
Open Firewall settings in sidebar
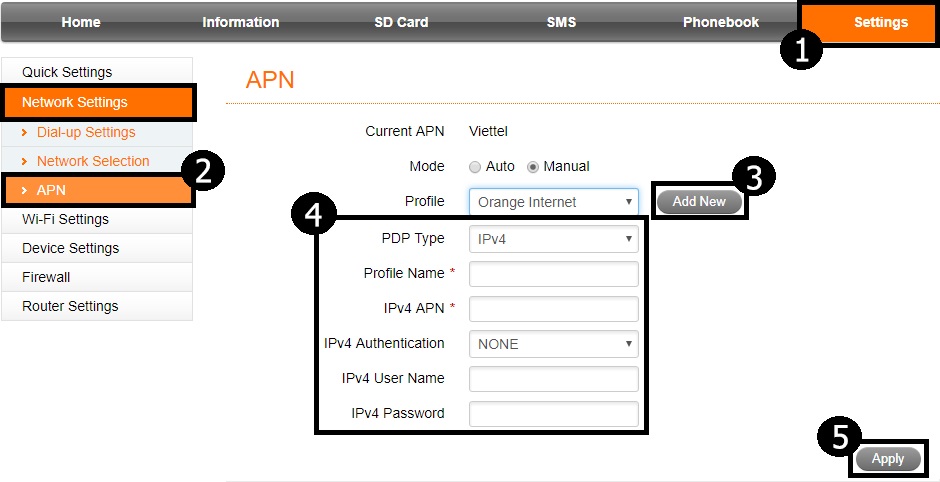click(x=46, y=277)
